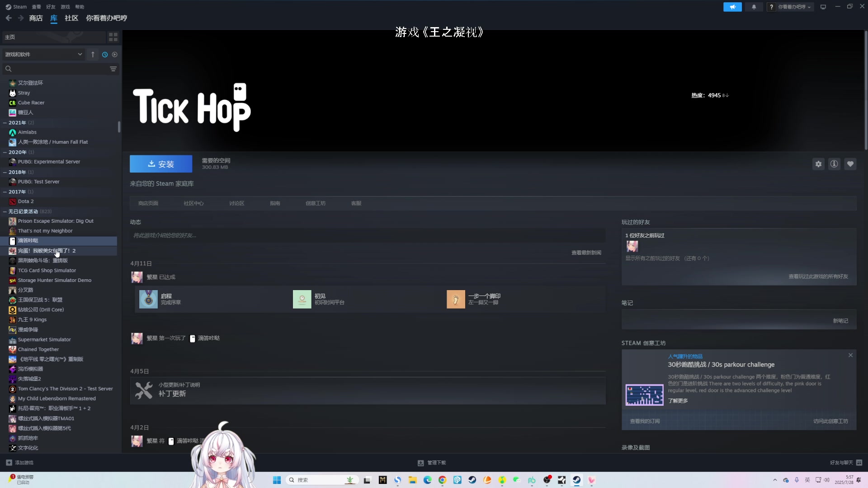This screenshot has height=488, width=868.
Task: Select TCG Card Shop Simulator
Action: [x=59, y=271]
